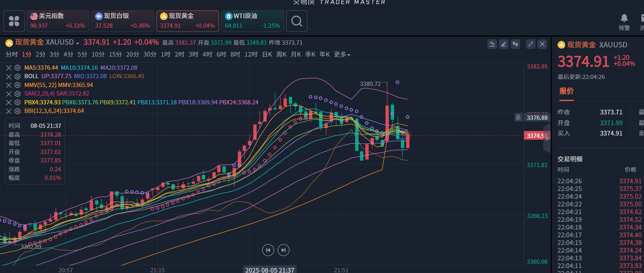Click the 开盘 value 3371.99 in quote panel
The height and width of the screenshot is (273, 644).
(x=611, y=123)
